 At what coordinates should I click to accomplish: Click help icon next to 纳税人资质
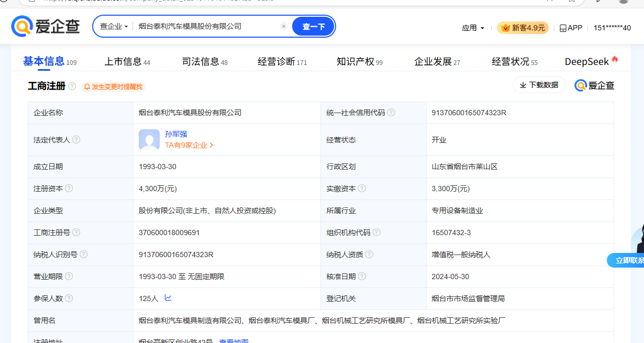pos(369,255)
